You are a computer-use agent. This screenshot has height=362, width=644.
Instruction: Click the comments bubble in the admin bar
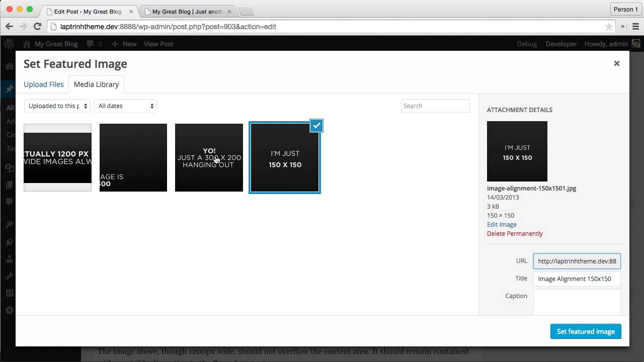point(94,44)
